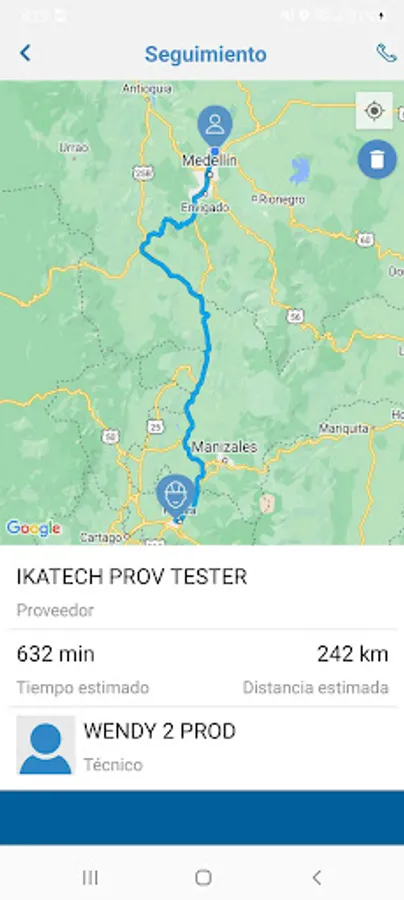Tap technician avatar of WENDY 2 PROD

pos(45,745)
